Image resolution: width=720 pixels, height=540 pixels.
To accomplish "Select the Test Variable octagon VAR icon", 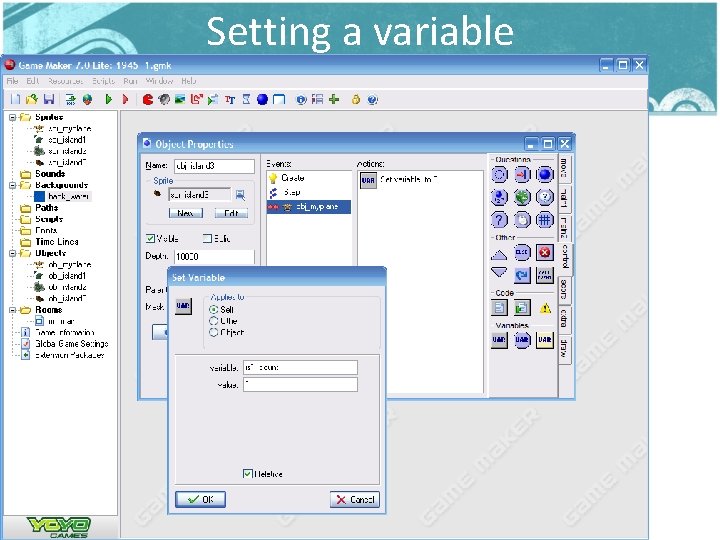I will pyautogui.click(x=522, y=340).
